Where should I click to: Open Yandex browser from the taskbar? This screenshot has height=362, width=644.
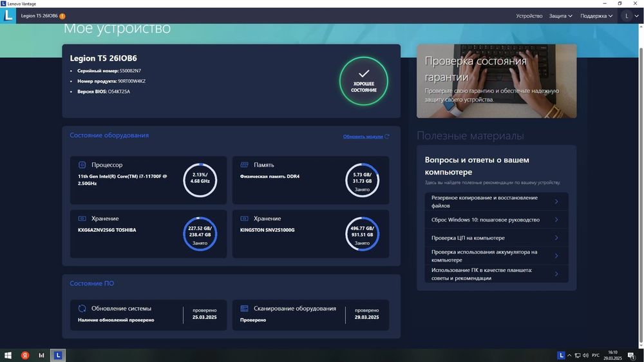[25, 356]
